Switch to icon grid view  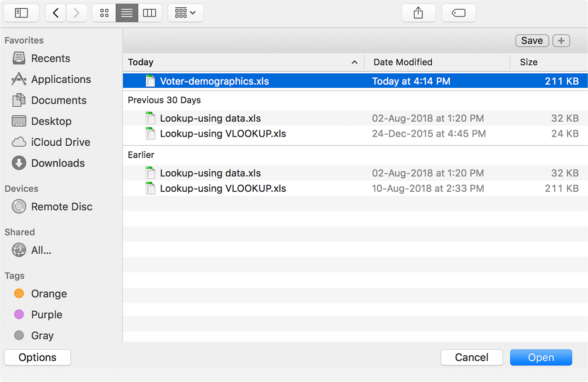(x=104, y=13)
